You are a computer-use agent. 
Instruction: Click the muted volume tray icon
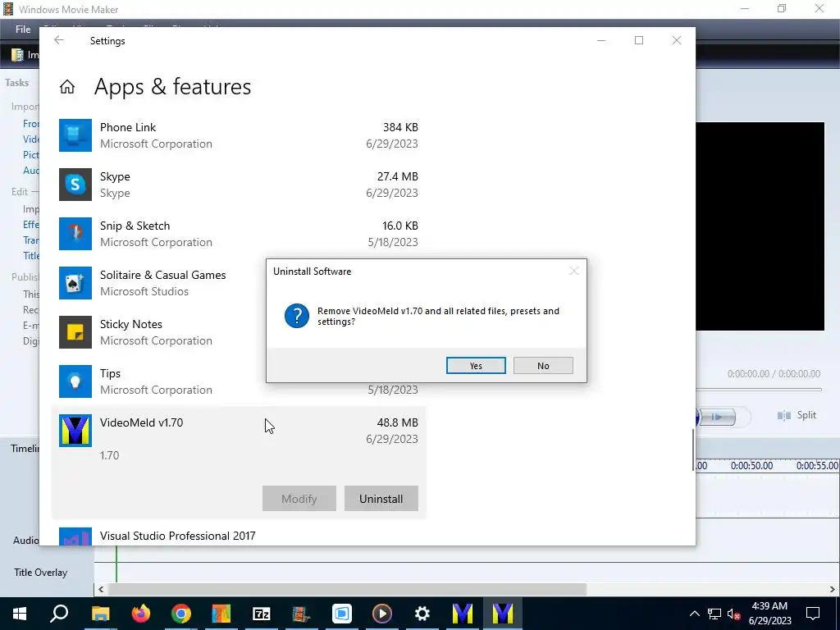(734, 614)
